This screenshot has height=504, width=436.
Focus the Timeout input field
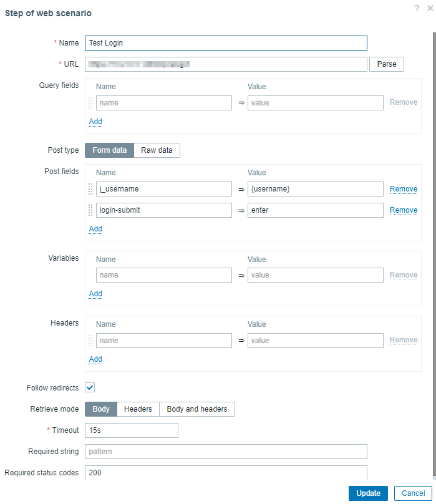click(131, 430)
